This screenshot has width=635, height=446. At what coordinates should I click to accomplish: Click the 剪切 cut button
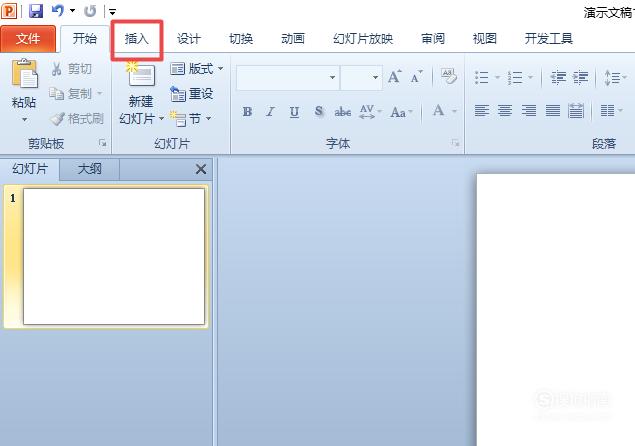pos(71,69)
